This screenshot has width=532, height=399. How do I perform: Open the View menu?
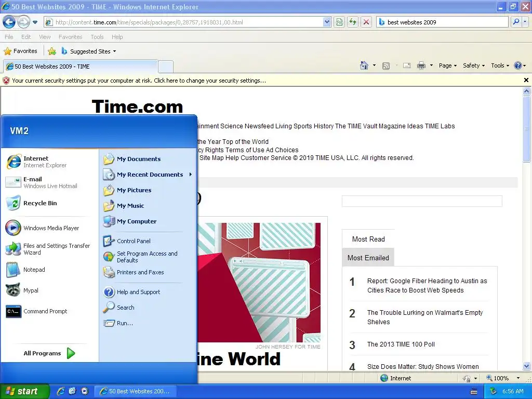tap(45, 37)
